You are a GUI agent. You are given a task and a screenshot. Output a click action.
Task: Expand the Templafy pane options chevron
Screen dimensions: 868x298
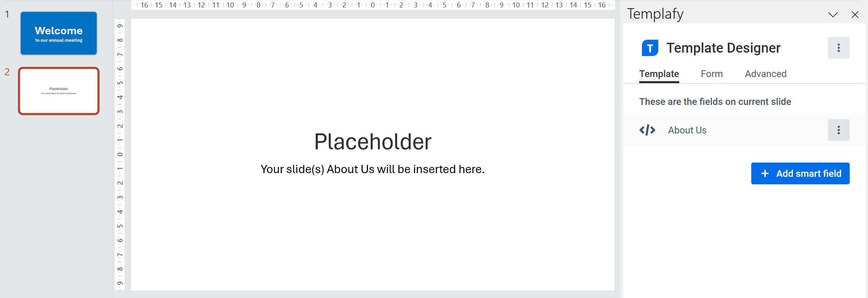833,15
